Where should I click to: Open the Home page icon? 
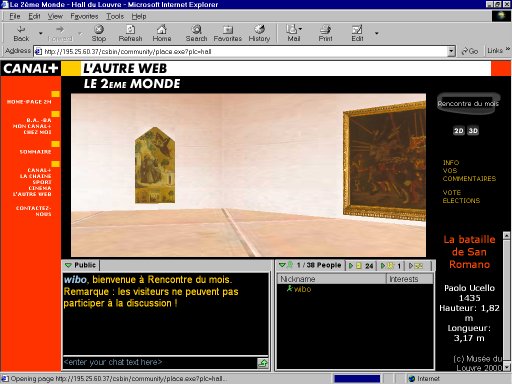coord(162,30)
